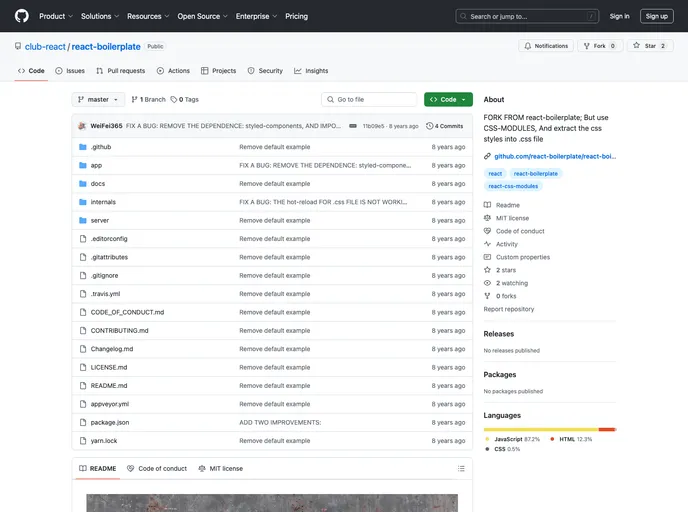The width and height of the screenshot is (688, 512).
Task: Focus the Search or jump to field
Action: click(527, 16)
